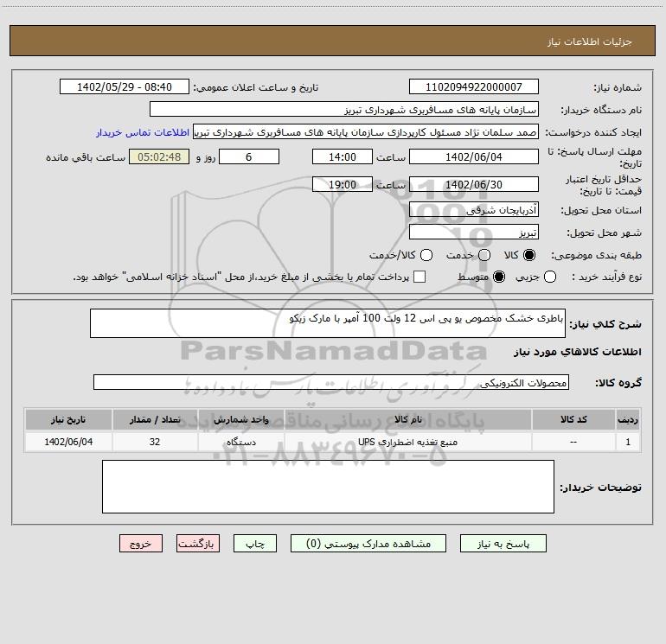Viewport: 666px width, 644px height.
Task: Click the remaining days field showing 6
Action: [x=249, y=157]
